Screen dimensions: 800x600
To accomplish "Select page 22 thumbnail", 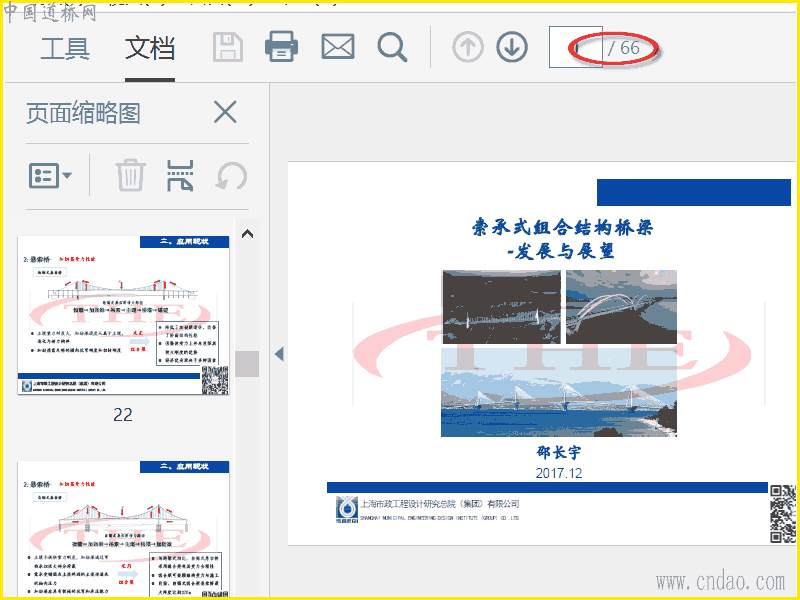I will (123, 315).
